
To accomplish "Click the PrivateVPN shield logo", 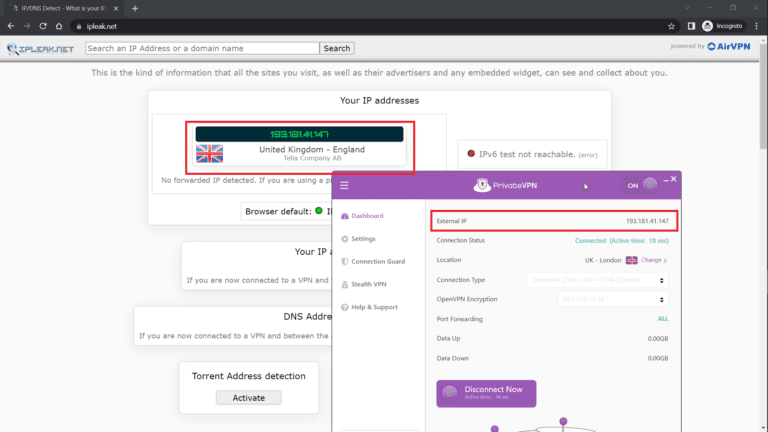I will [x=482, y=185].
